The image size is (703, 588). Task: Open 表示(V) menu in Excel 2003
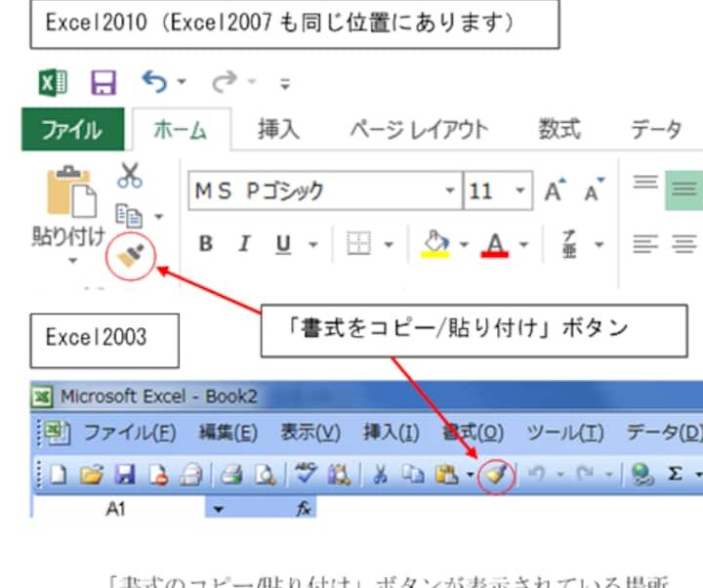pyautogui.click(x=310, y=433)
